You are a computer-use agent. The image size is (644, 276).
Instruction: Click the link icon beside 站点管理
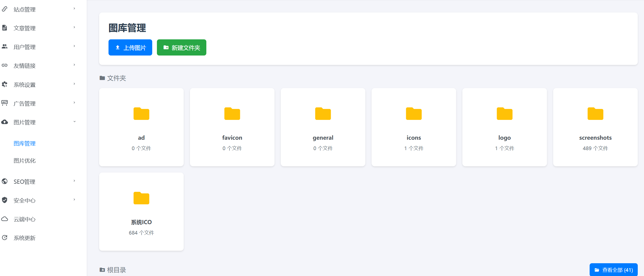[4, 9]
